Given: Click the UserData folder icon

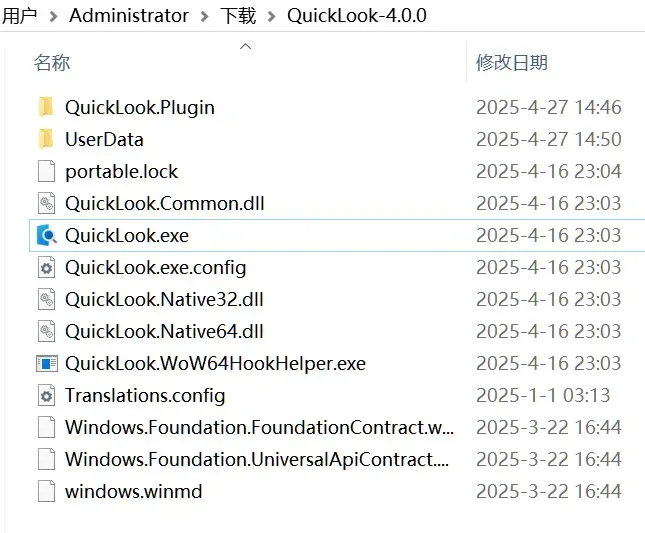Looking at the screenshot, I should [x=46, y=139].
